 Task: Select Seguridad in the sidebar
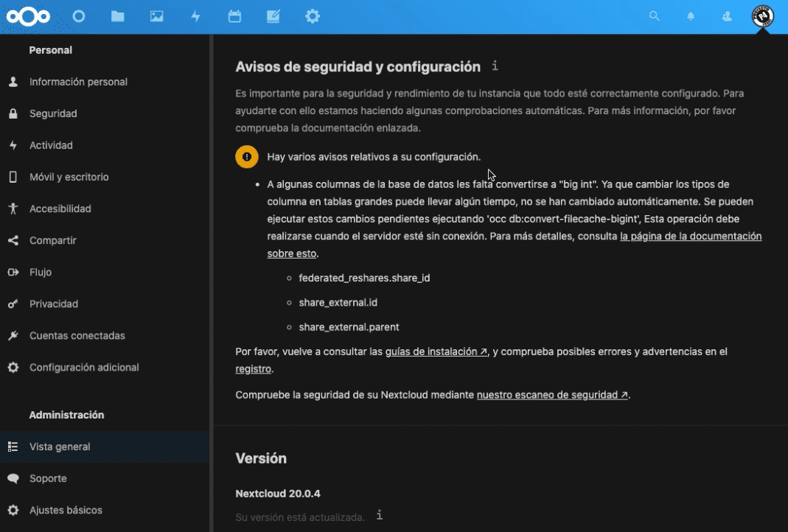tap(52, 113)
